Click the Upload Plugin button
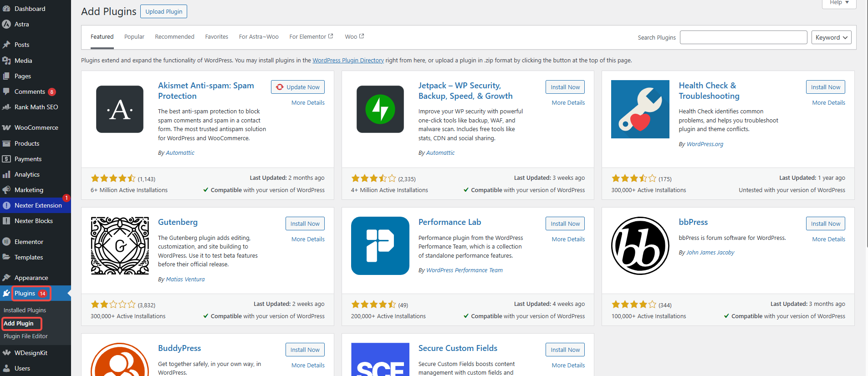The height and width of the screenshot is (376, 868). 163,11
